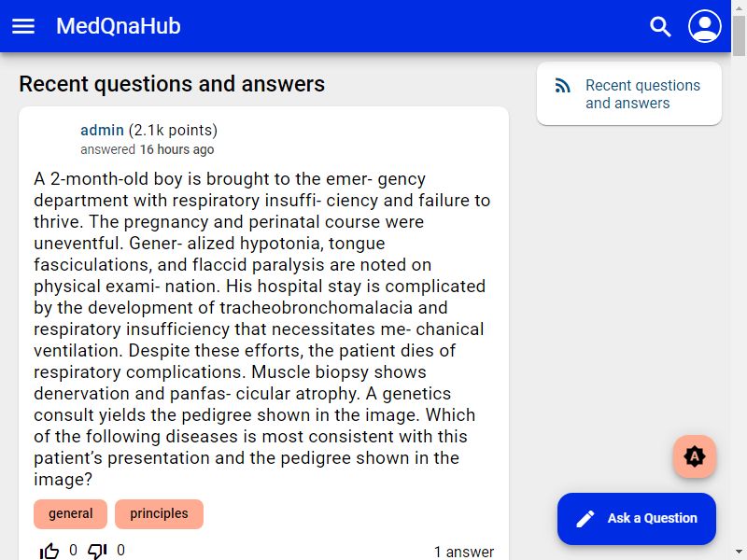Go to MedQnaHub home title
Screen dimensions: 747x560
tap(119, 26)
